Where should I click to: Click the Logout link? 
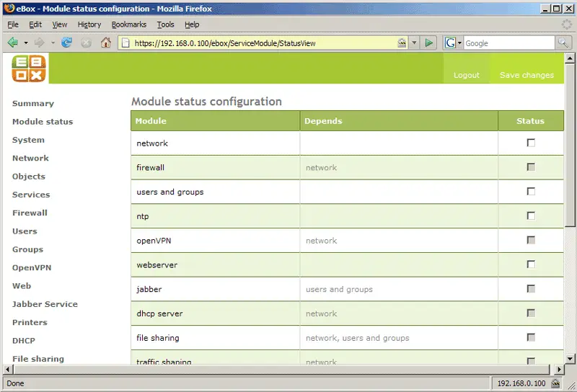(x=466, y=75)
